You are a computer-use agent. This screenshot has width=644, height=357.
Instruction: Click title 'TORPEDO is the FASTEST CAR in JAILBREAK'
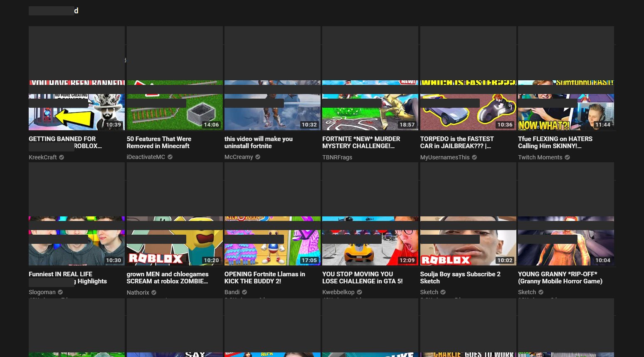(457, 142)
